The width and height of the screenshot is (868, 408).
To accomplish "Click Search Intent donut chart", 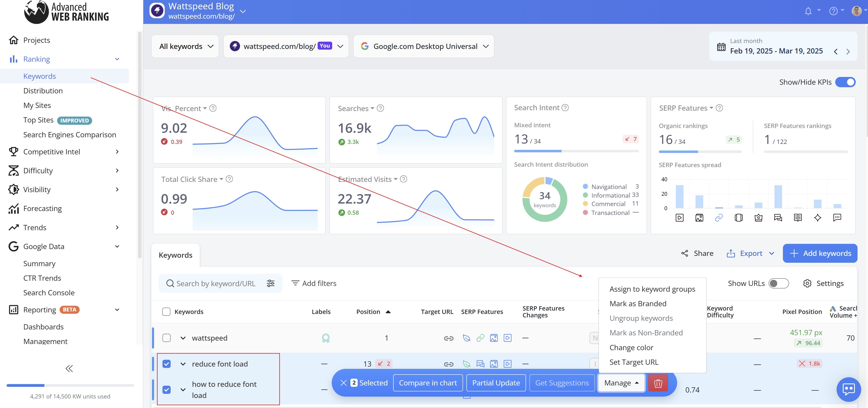I will [544, 199].
